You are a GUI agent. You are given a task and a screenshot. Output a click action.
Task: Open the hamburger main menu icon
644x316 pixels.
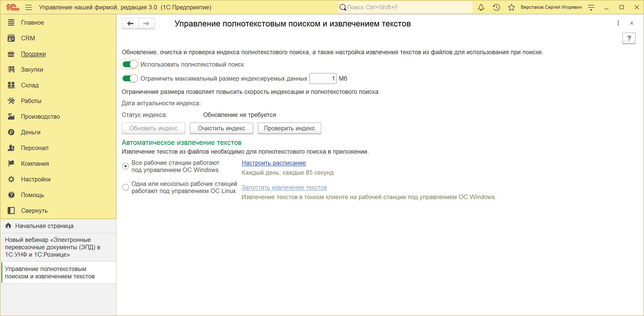pos(29,7)
